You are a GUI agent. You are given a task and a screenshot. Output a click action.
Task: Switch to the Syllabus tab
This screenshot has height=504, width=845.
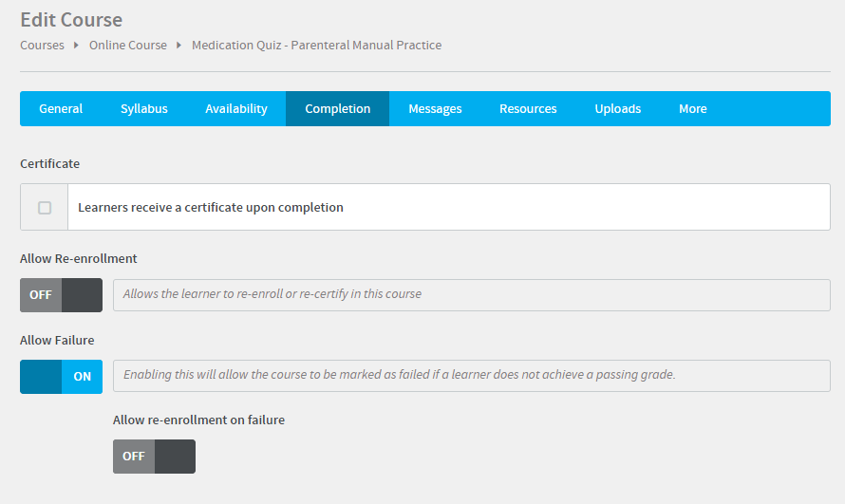click(x=143, y=109)
